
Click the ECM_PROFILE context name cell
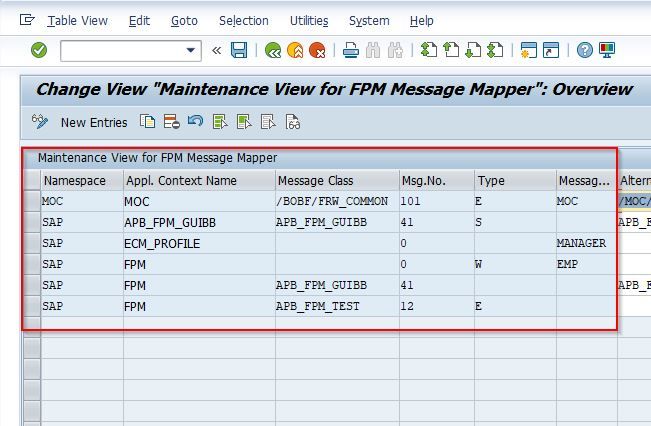[x=199, y=243]
